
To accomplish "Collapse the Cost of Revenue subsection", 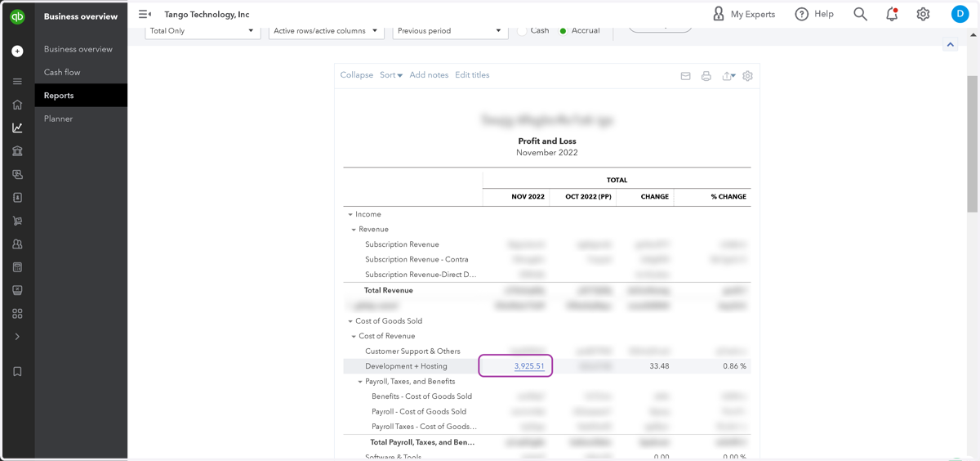I will pos(354,337).
